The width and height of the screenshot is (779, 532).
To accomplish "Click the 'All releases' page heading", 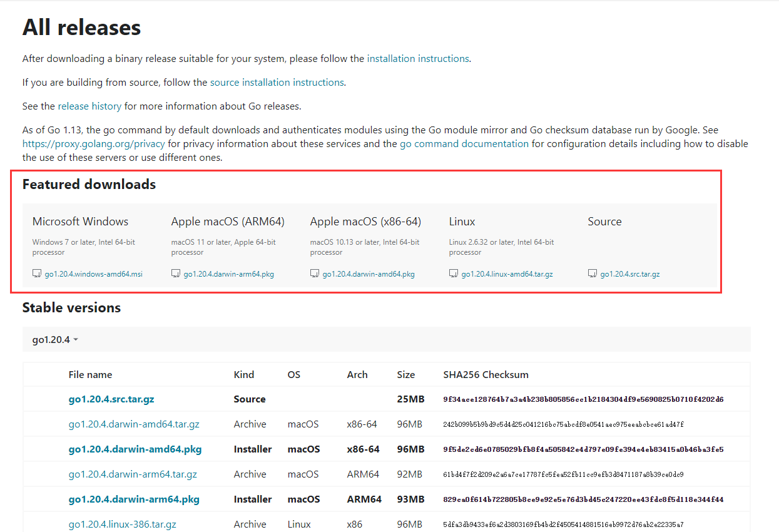I will point(81,28).
